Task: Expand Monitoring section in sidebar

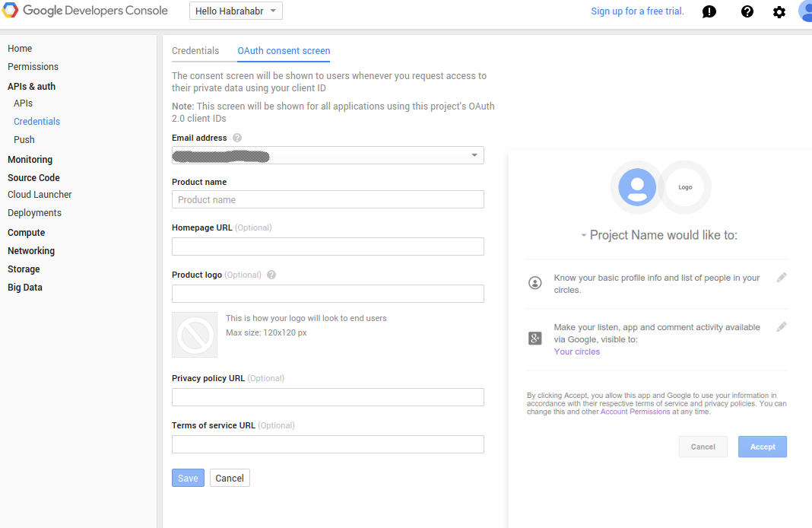Action: pos(30,160)
